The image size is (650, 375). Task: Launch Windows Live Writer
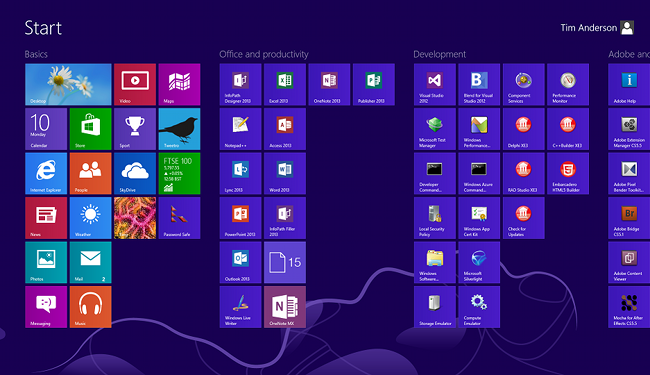(x=240, y=307)
